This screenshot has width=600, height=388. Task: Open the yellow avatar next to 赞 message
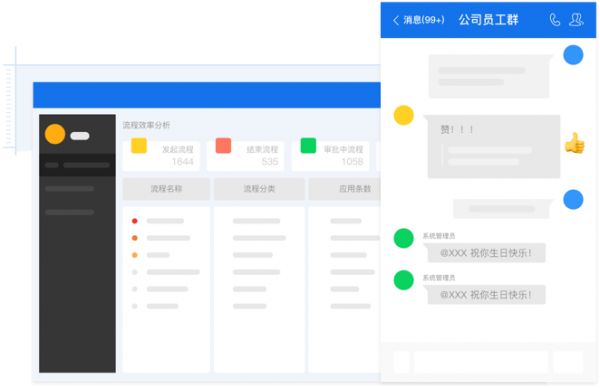404,115
